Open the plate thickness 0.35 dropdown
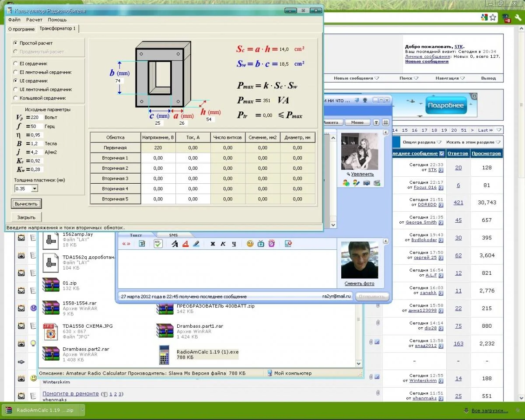 (35, 189)
